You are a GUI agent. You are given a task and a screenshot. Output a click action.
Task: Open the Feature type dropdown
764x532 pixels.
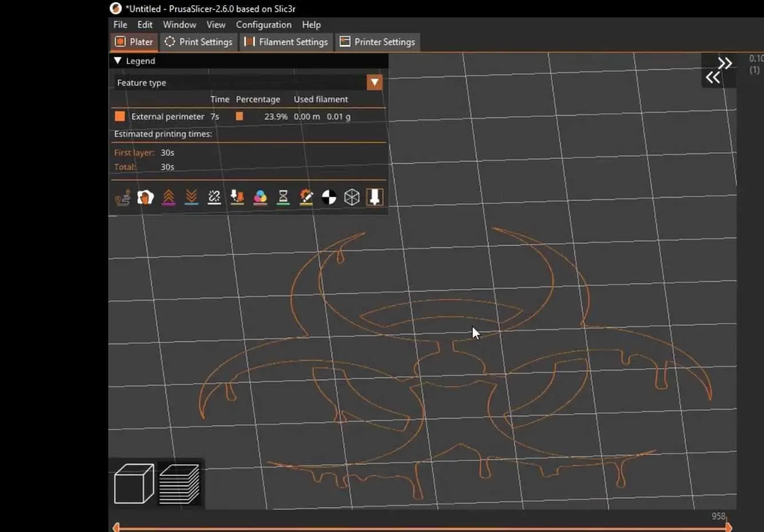[x=375, y=82]
